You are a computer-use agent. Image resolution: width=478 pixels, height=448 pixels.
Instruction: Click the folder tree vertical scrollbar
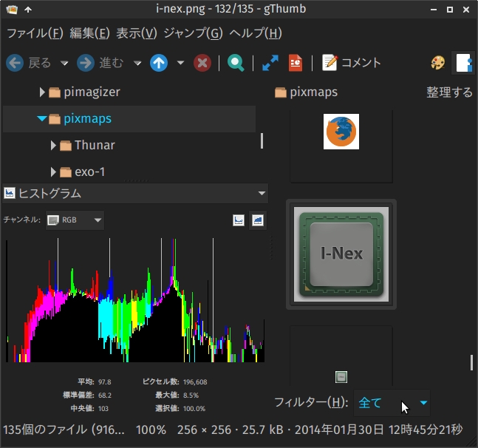pyautogui.click(x=262, y=141)
